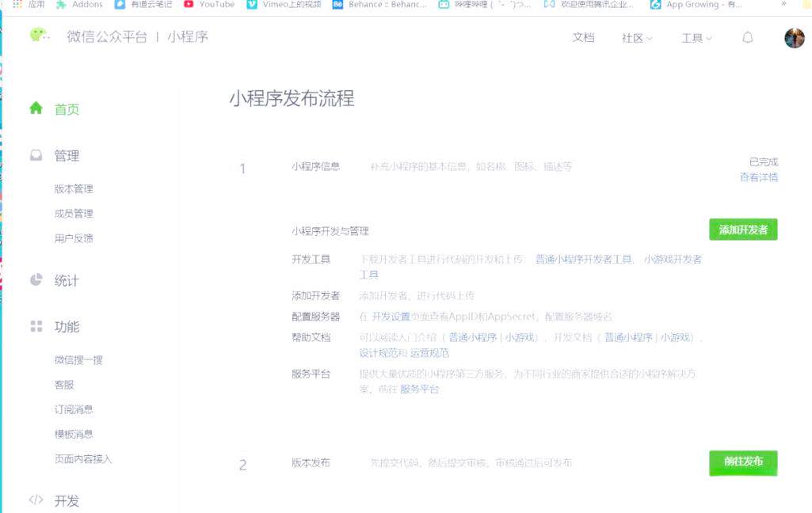This screenshot has width=812, height=513.
Task: Open the Behance bookmark
Action: tap(379, 4)
